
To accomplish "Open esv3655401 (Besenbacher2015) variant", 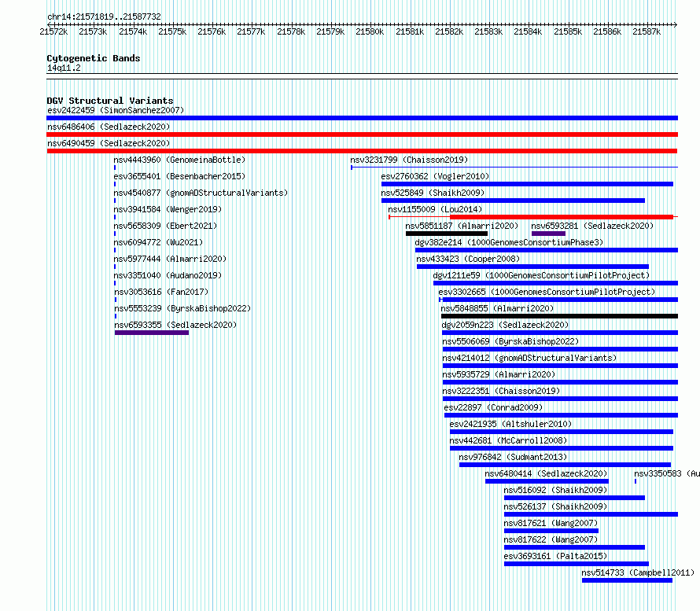I will [x=179, y=176].
